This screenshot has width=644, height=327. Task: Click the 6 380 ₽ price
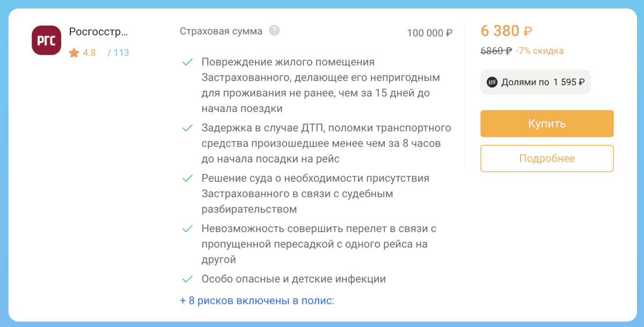[506, 31]
